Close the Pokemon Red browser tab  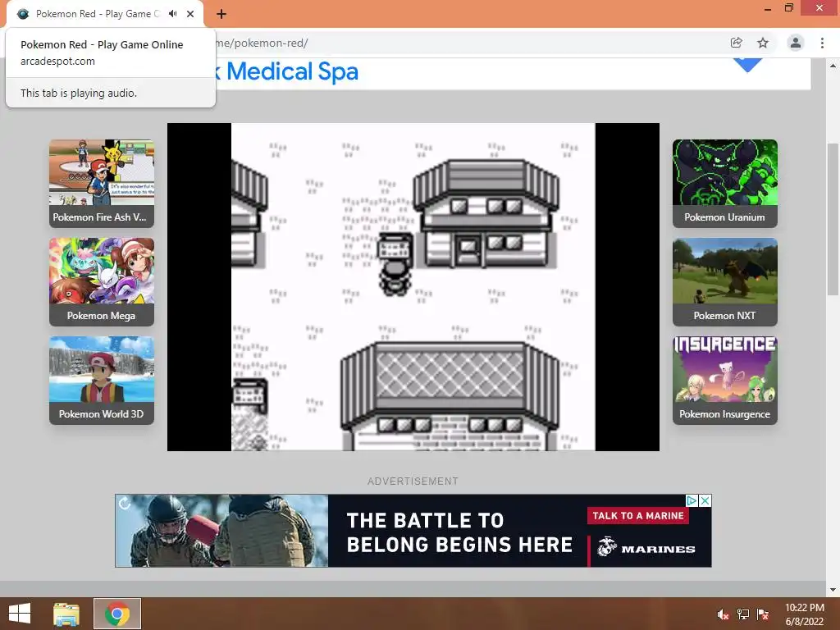tap(190, 14)
